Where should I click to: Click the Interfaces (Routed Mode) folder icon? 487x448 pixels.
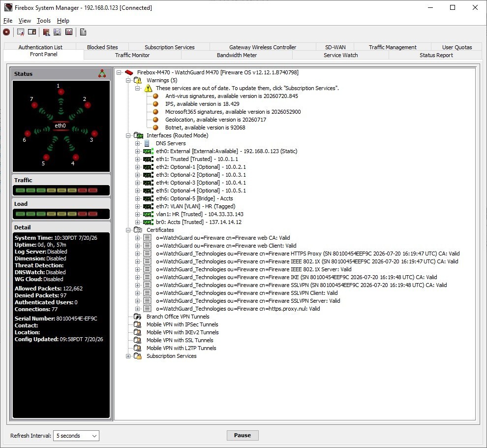coord(138,135)
